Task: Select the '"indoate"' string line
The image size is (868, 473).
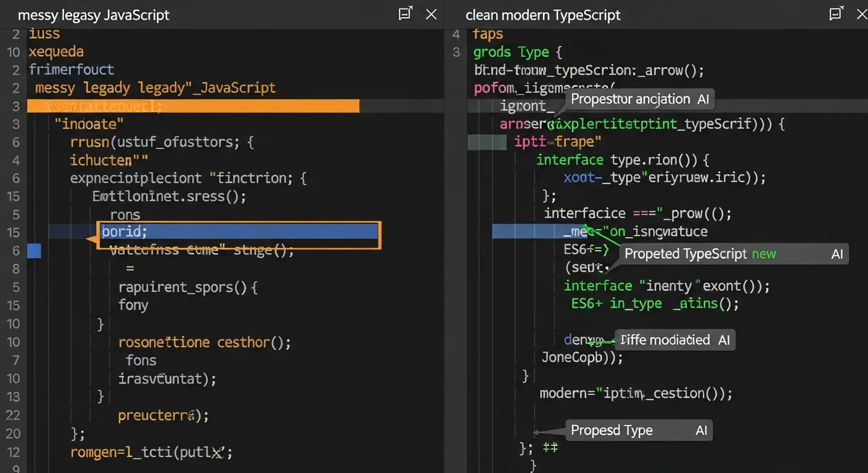Action: pos(89,124)
